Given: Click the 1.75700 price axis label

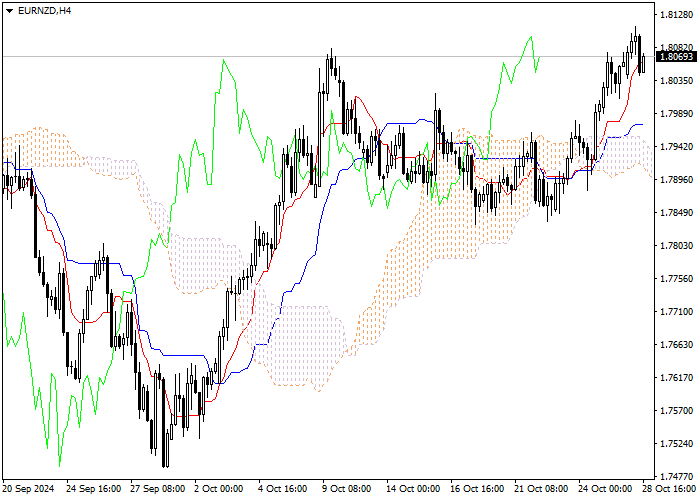Looking at the screenshot, I should point(677,411).
